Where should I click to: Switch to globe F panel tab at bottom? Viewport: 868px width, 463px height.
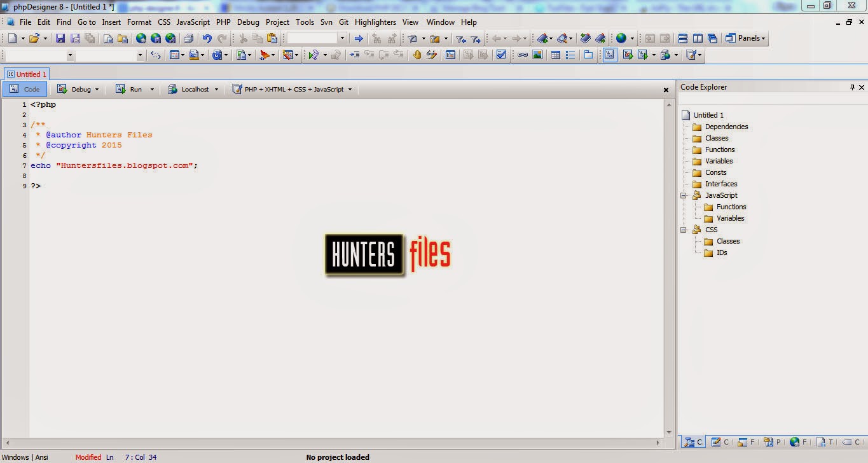(799, 441)
